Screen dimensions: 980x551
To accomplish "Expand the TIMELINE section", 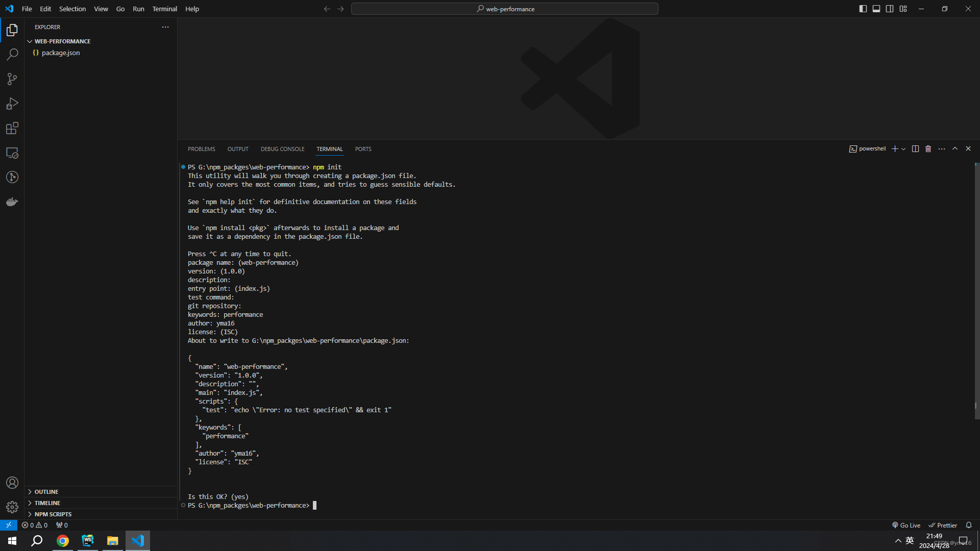I will click(x=101, y=503).
